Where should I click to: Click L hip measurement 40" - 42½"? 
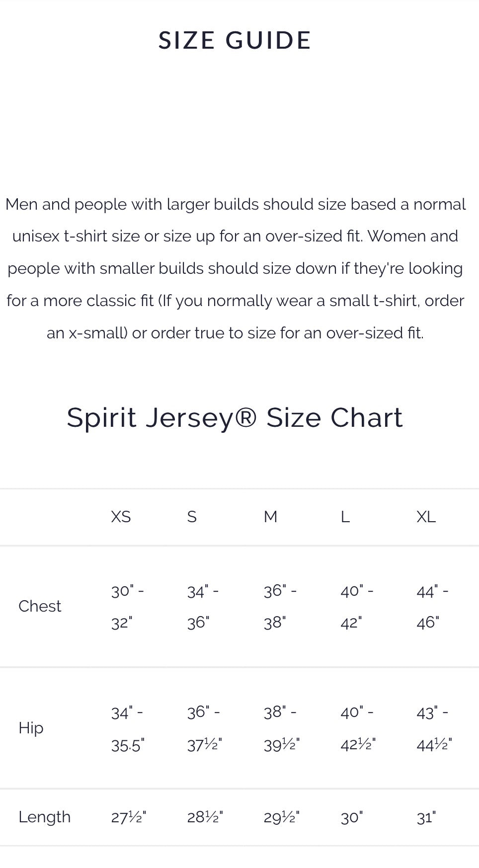click(358, 728)
